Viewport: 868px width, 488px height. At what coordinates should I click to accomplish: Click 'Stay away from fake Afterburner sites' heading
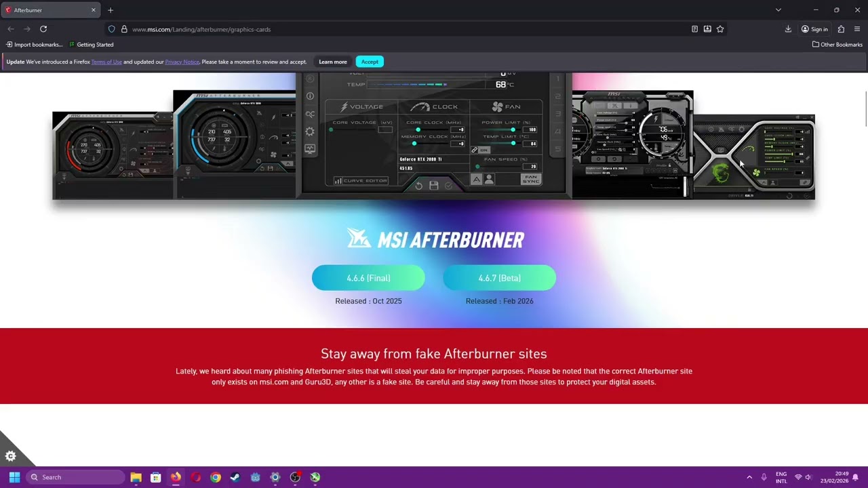434,354
